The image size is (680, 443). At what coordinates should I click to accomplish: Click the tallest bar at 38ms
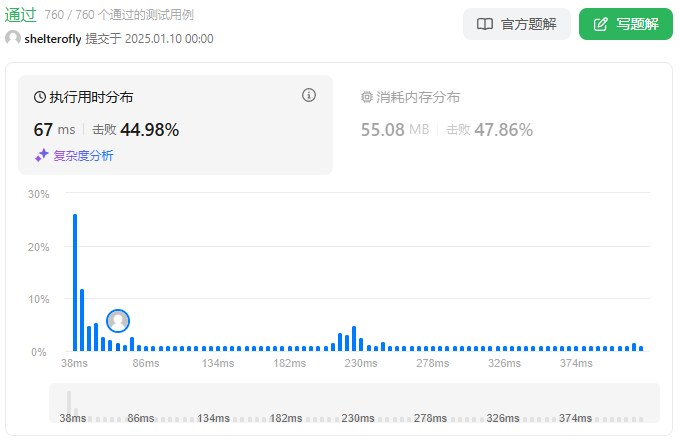75,282
